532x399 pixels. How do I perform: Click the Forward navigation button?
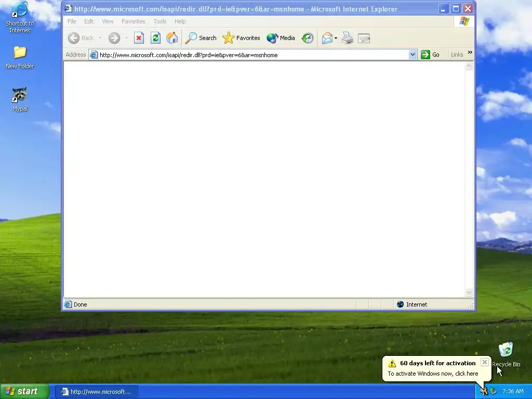(x=114, y=38)
